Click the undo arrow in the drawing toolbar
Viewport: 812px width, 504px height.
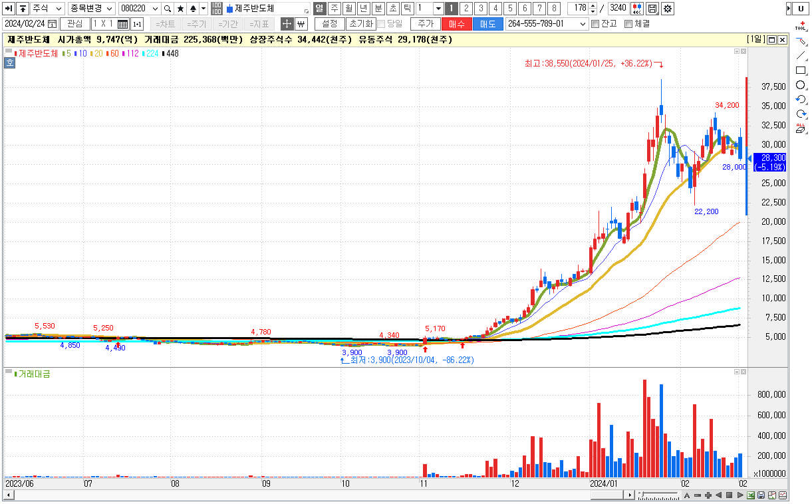pos(801,100)
